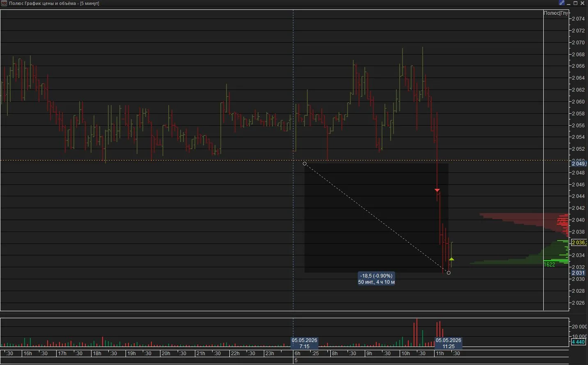Click the 2 060 price axis label
This screenshot has width=588, height=365.
[578, 102]
